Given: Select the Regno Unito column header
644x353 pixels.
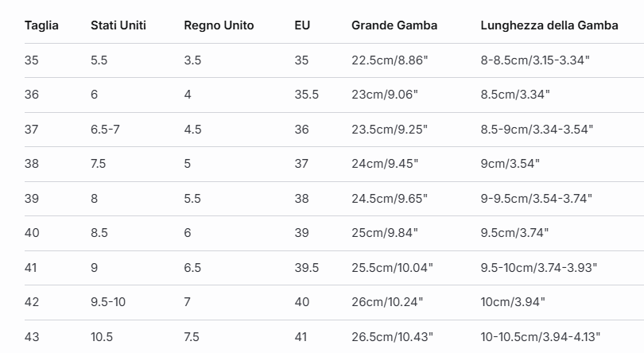Looking at the screenshot, I should click(219, 25).
